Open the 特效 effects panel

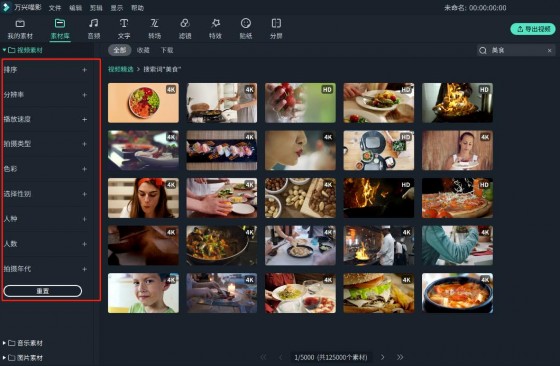tap(215, 29)
